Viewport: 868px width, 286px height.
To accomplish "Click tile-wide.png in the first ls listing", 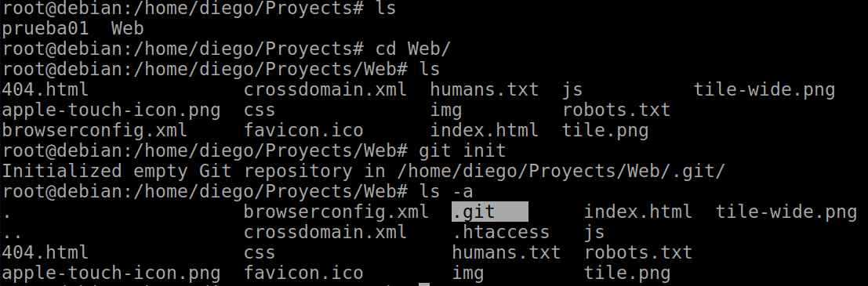I will [764, 89].
